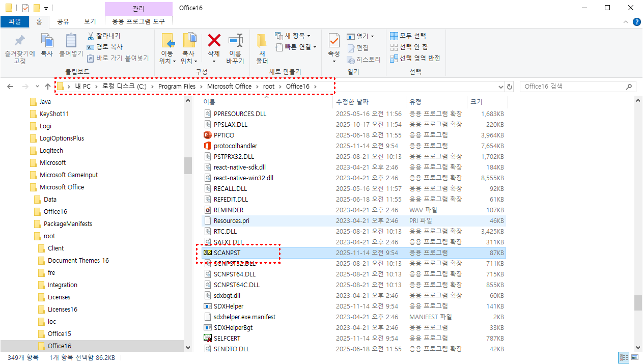Click 히스토리 (History) command
The height and width of the screenshot is (364, 643).
tap(364, 59)
